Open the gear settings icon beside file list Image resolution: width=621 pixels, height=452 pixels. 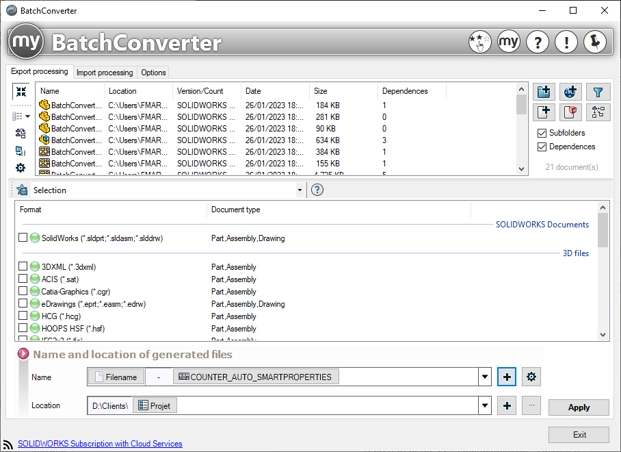pos(21,168)
